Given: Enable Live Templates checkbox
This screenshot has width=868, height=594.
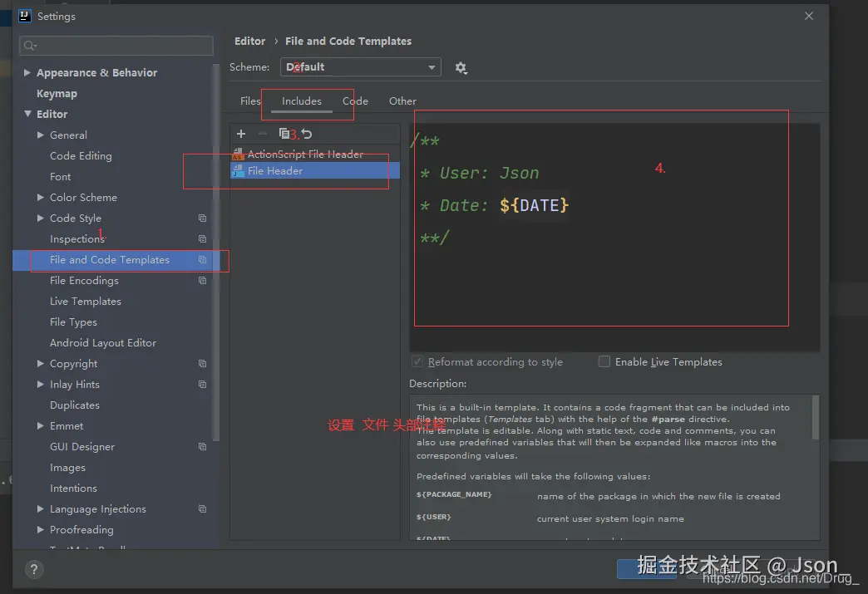Looking at the screenshot, I should [x=604, y=361].
